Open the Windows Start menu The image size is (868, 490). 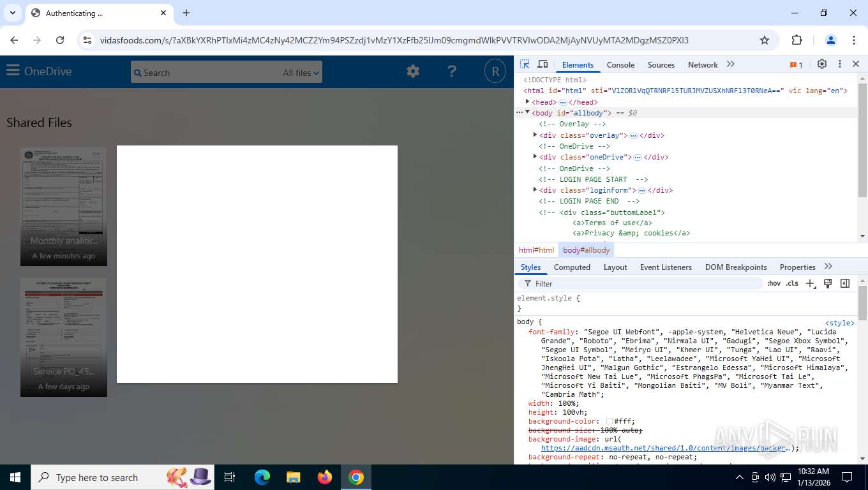(15, 477)
